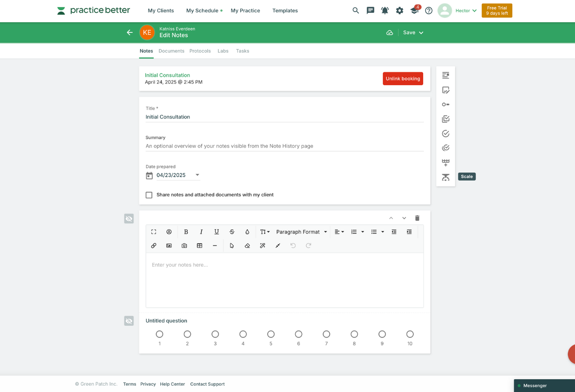The height and width of the screenshot is (392, 575).
Task: Expand the Save options arrow
Action: pos(421,33)
